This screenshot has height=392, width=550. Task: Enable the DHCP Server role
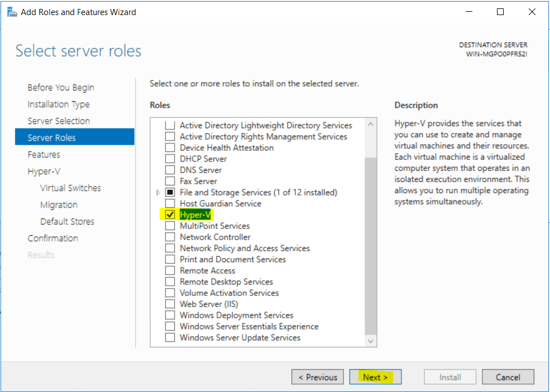(170, 159)
